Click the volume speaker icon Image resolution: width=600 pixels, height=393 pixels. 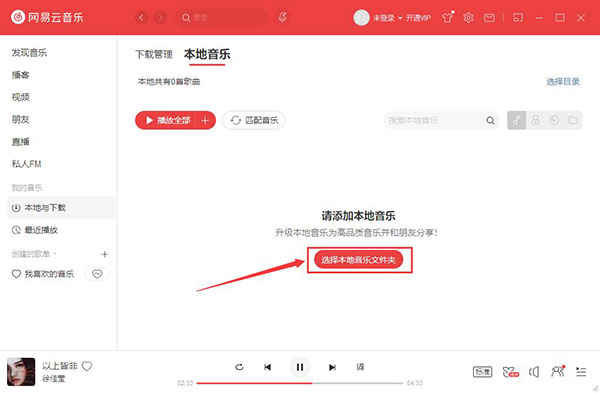[534, 372]
